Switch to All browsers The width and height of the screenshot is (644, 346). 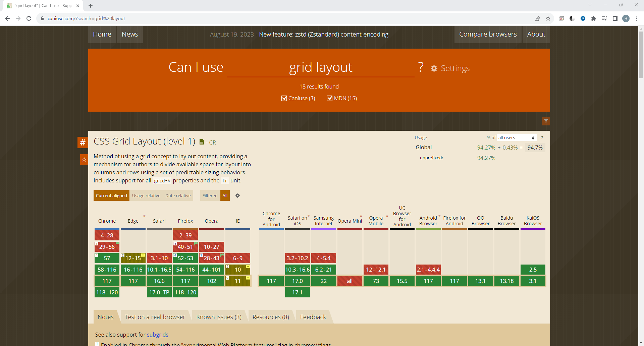[x=225, y=195]
